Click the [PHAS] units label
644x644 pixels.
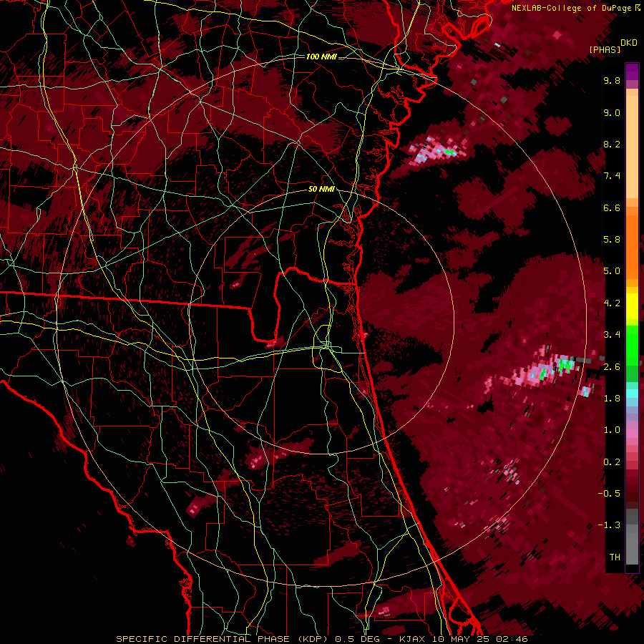[605, 49]
